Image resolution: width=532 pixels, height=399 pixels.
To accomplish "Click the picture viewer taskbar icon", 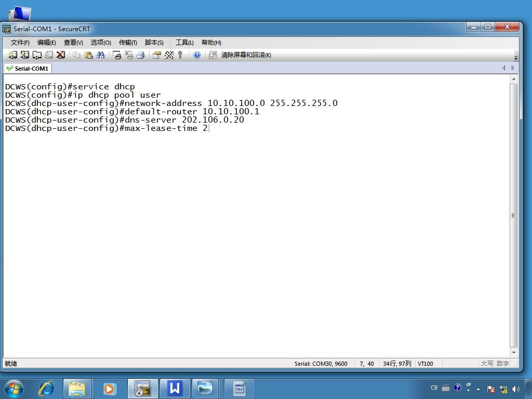I will 205,389.
